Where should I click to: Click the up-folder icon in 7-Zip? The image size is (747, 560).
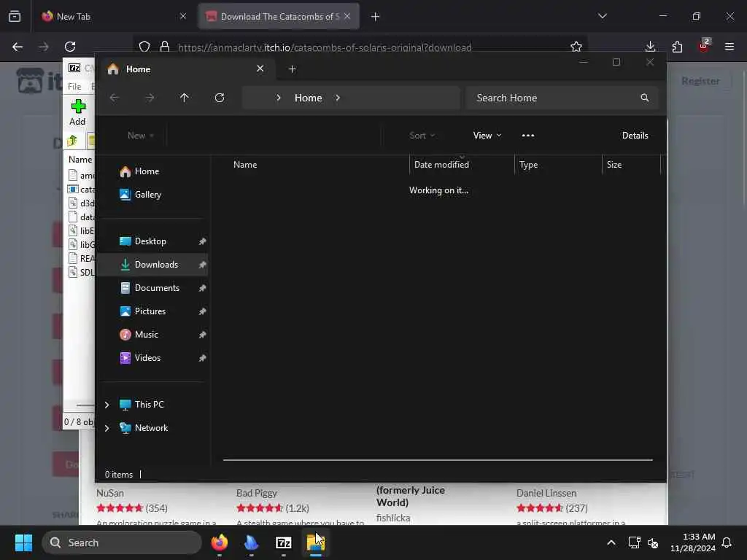pos(72,141)
